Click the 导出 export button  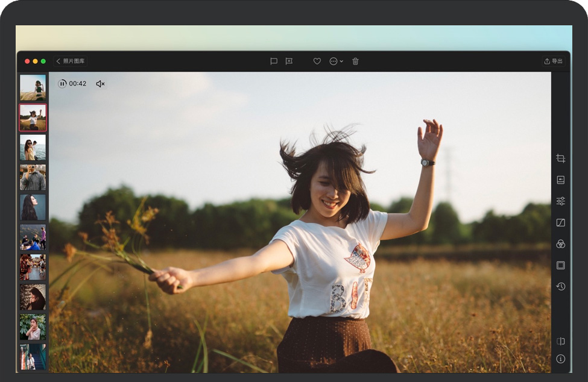(x=553, y=61)
